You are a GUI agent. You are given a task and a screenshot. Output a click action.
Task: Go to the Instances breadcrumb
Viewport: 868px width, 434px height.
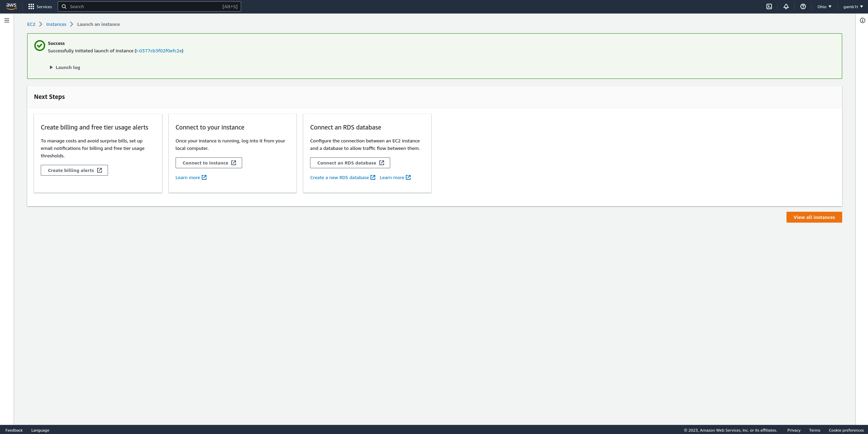coord(56,24)
